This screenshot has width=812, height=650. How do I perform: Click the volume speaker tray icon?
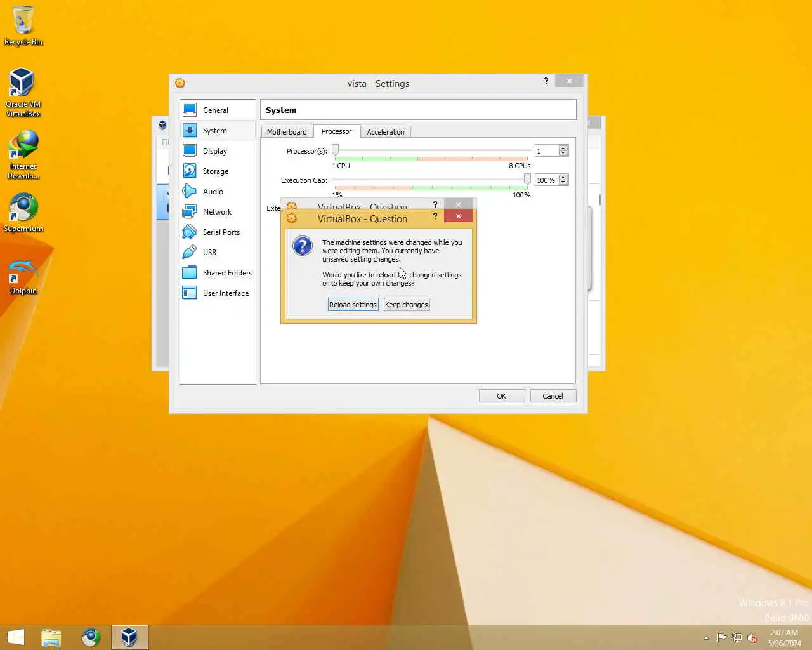752,638
